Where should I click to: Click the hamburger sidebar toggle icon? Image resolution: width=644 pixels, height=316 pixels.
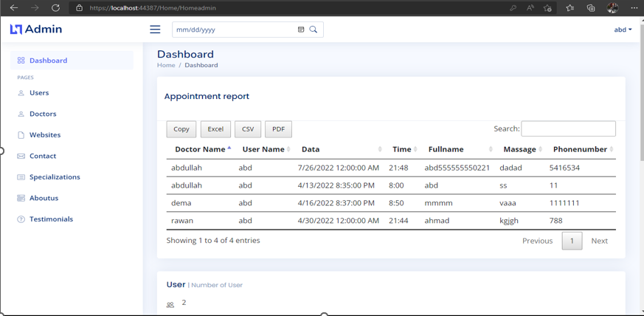pyautogui.click(x=155, y=30)
